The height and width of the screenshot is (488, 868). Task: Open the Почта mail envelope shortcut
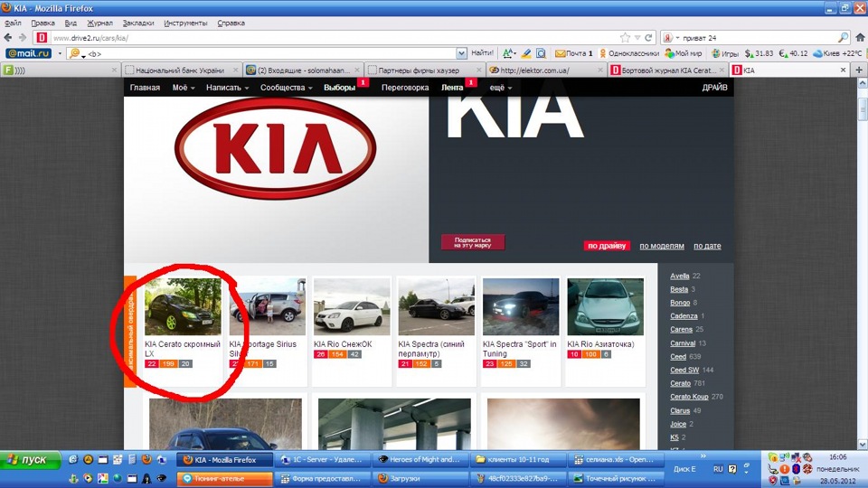[x=573, y=53]
